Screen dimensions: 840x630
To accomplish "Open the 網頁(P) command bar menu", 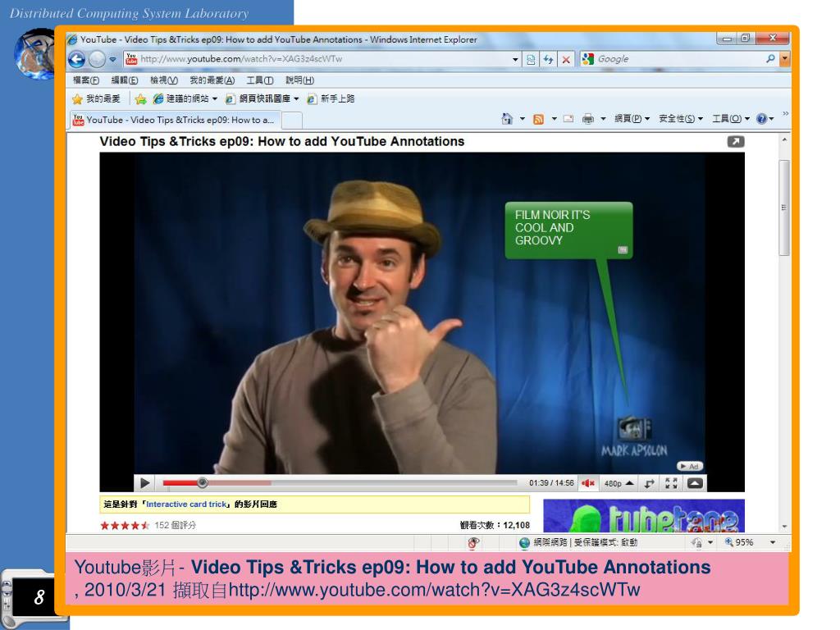I will [x=632, y=119].
